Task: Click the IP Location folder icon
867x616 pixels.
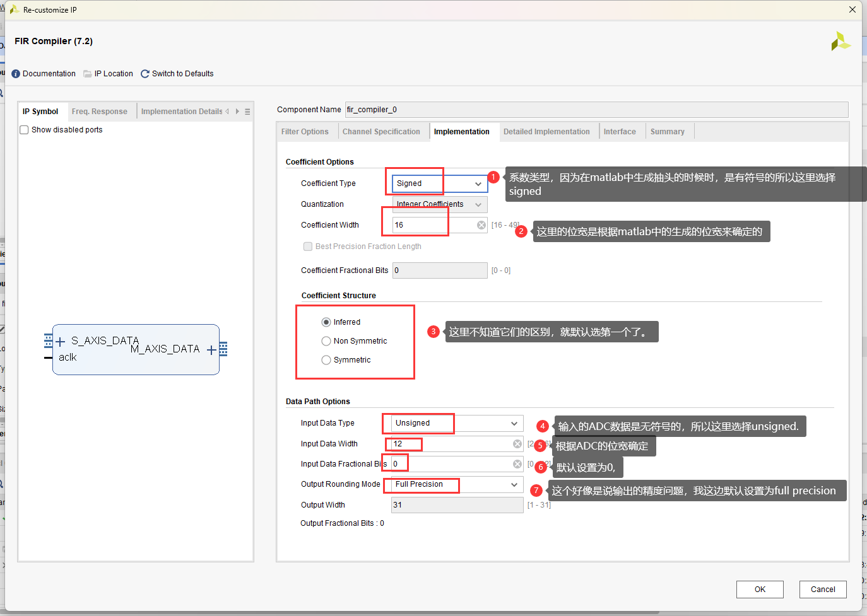Action: point(88,74)
